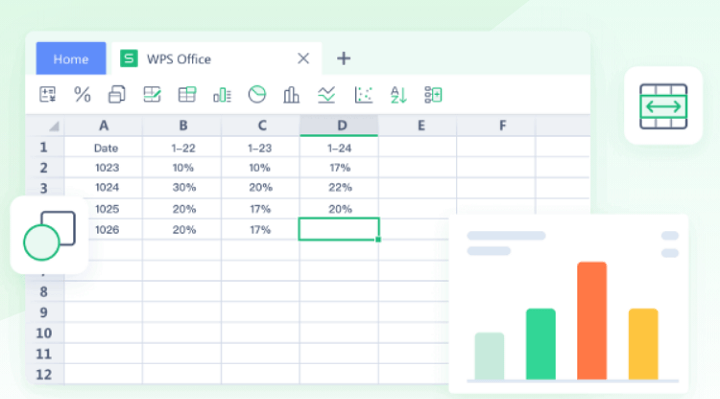Screen dimensions: 720x399
Task: Click the '1-24' cell
Action: [339, 147]
